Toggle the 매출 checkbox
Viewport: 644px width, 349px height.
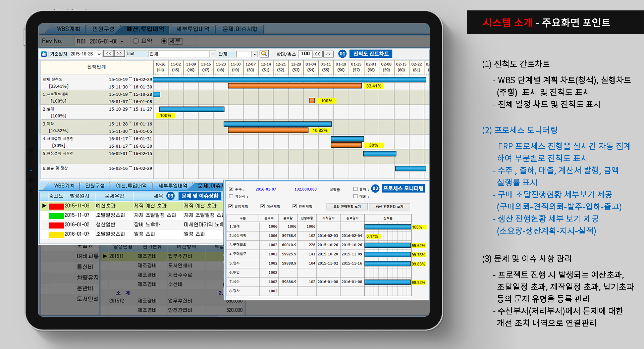355,196
